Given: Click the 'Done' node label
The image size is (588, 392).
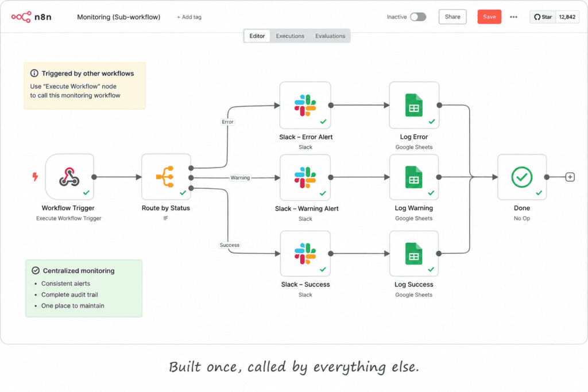Looking at the screenshot, I should tap(522, 208).
